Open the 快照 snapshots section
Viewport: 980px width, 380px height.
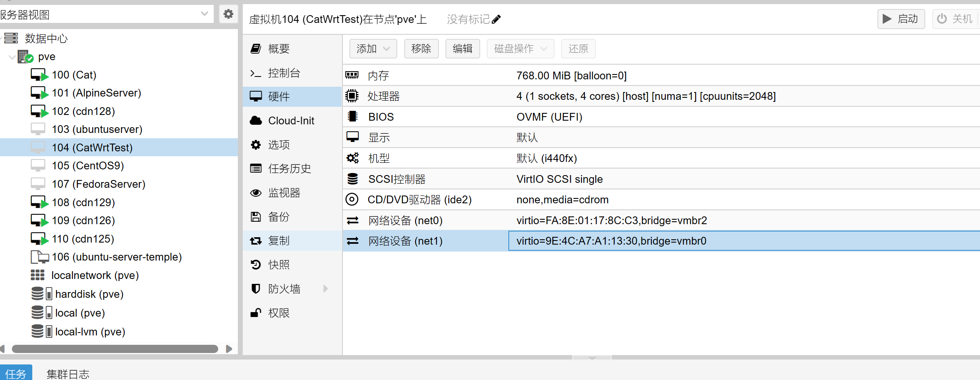pyautogui.click(x=279, y=265)
